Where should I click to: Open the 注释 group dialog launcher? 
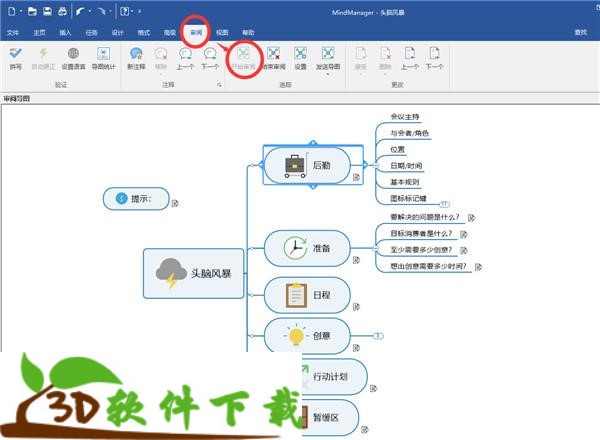pyautogui.click(x=219, y=85)
